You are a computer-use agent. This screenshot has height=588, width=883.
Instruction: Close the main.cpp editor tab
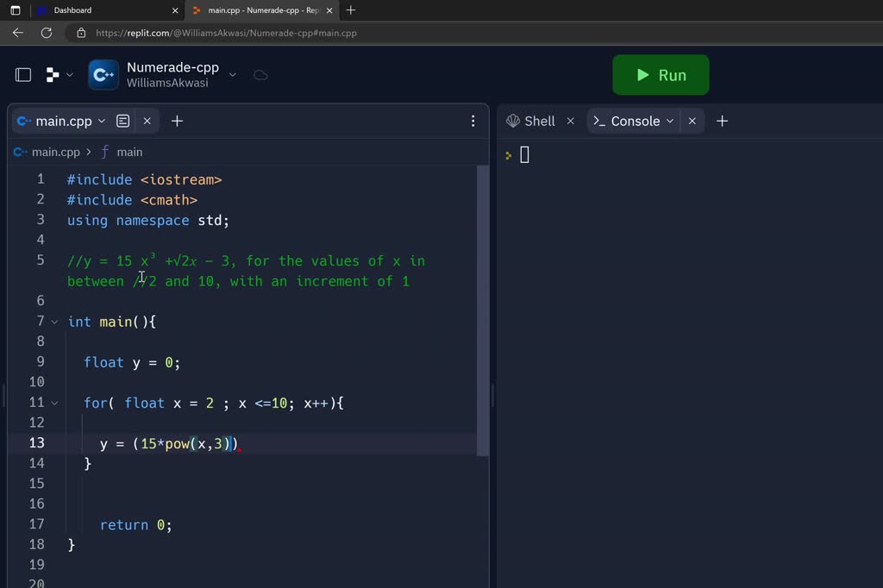click(147, 122)
